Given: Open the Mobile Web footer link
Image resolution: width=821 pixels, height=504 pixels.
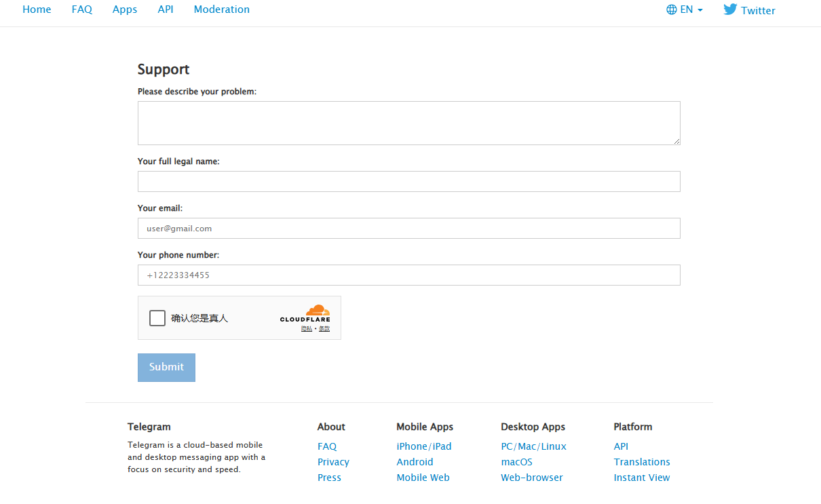Looking at the screenshot, I should (x=423, y=478).
